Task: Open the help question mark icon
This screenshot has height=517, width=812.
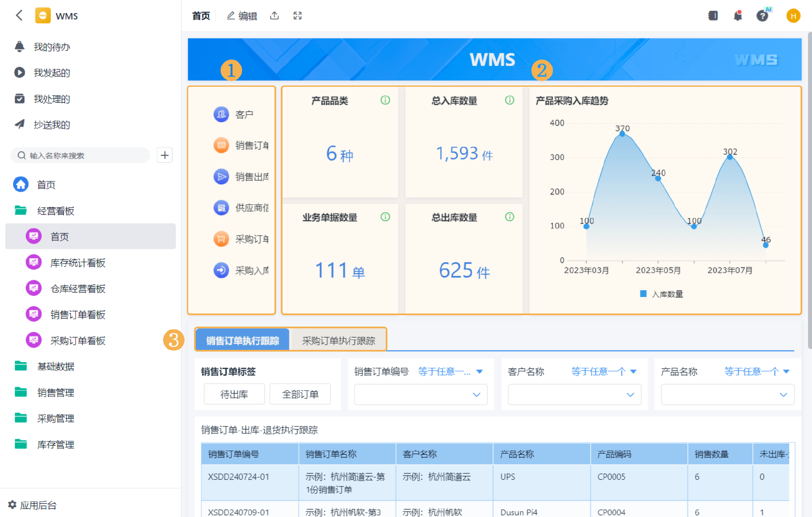Action: [x=762, y=16]
